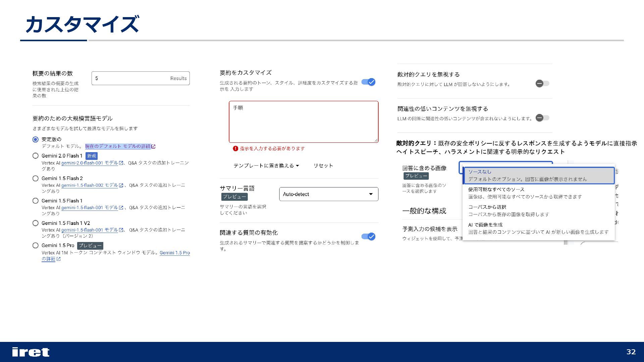This screenshot has height=362, width=644.
Task: Click the リセット button
Action: click(x=323, y=166)
